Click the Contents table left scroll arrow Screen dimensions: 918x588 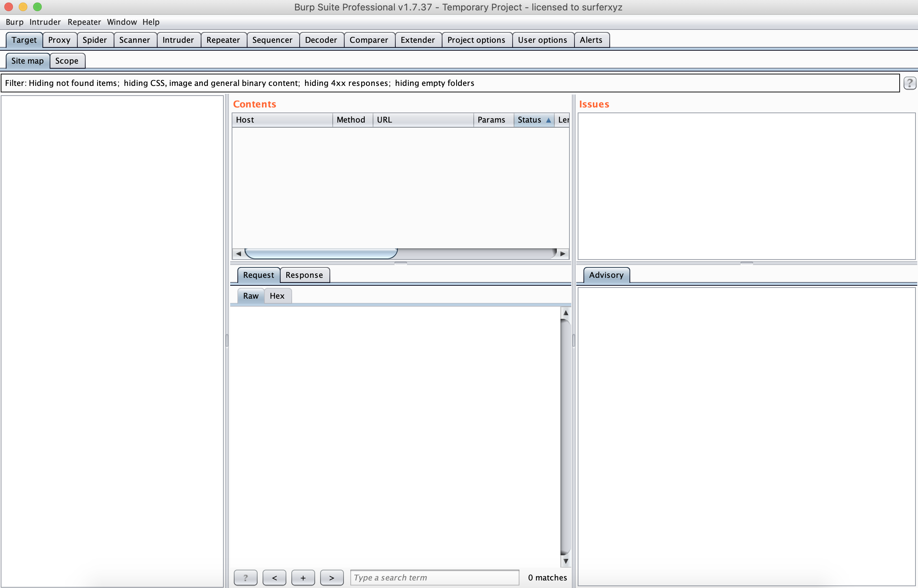[x=238, y=253]
